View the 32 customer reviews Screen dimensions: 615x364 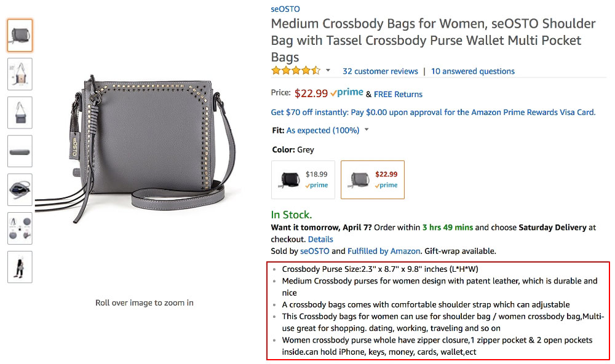coord(379,71)
